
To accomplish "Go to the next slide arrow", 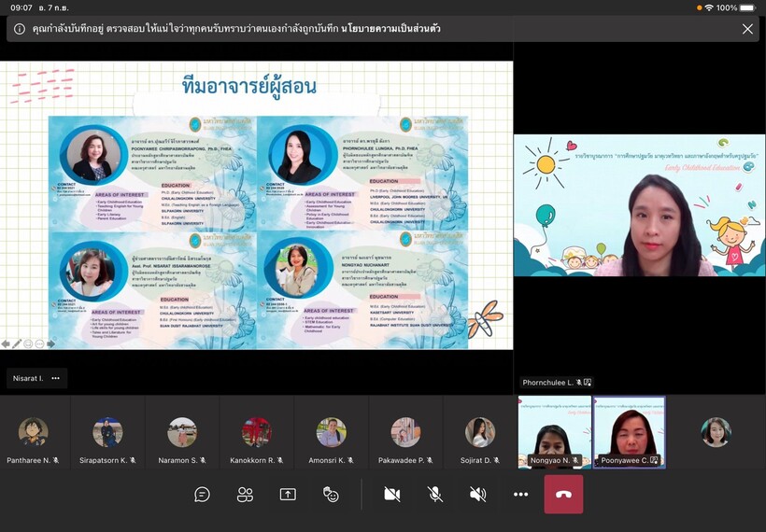I will (50, 343).
